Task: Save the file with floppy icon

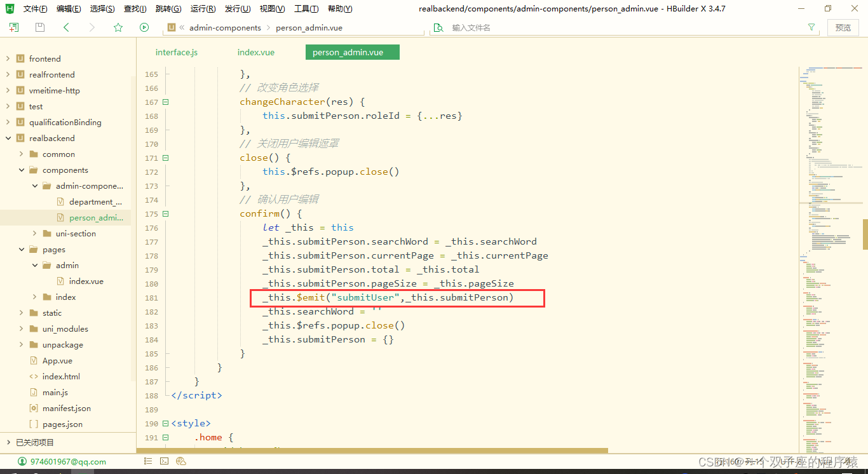Action: click(40, 27)
